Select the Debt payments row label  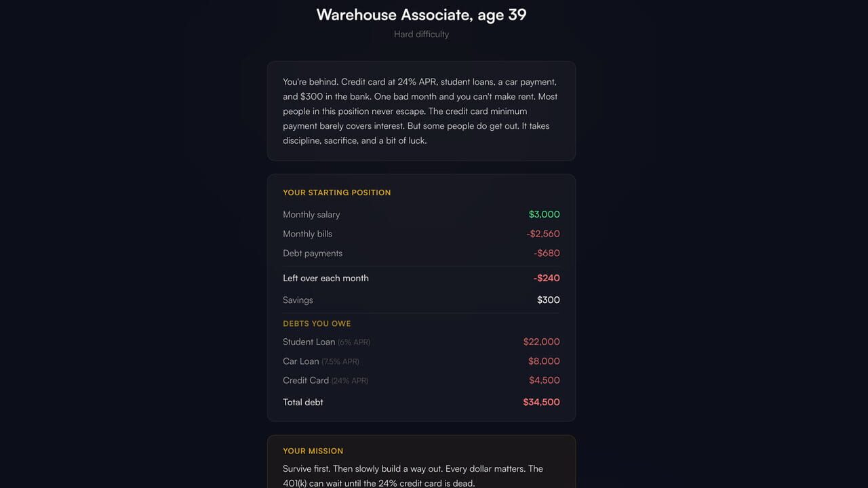coord(313,253)
